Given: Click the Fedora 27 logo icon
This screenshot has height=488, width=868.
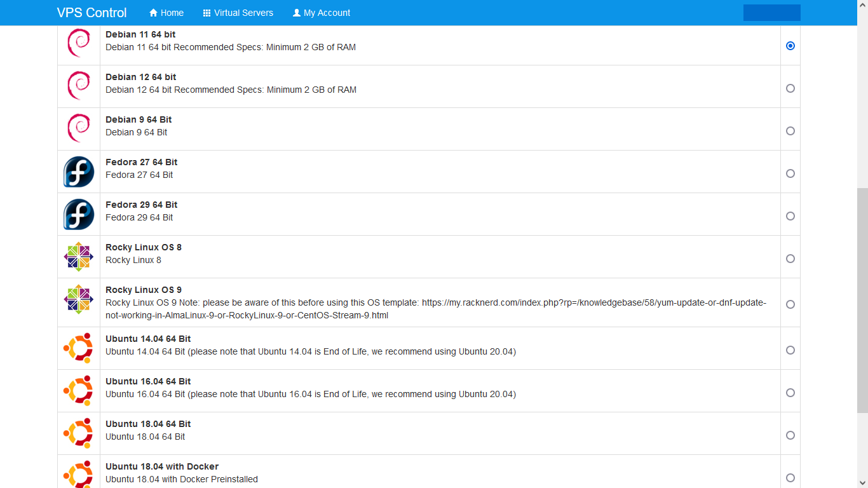Looking at the screenshot, I should coord(79,172).
